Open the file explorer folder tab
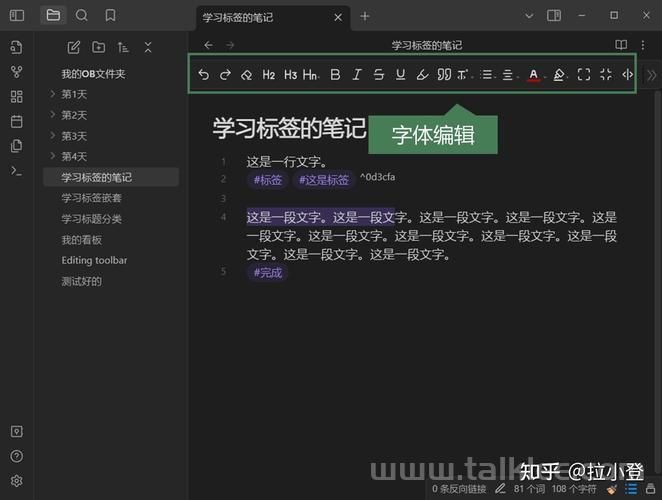The width and height of the screenshot is (662, 500). click(x=53, y=16)
